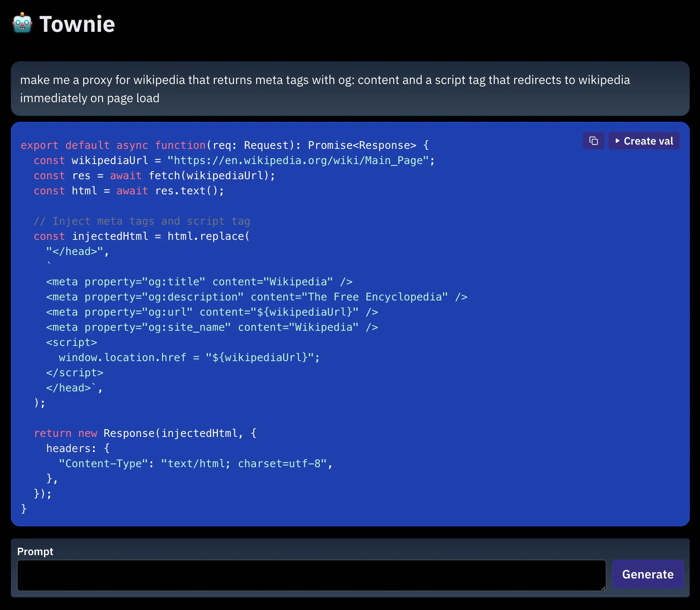This screenshot has width=700, height=610.
Task: Click the wikipediaUrl constant in the code
Action: click(109, 160)
